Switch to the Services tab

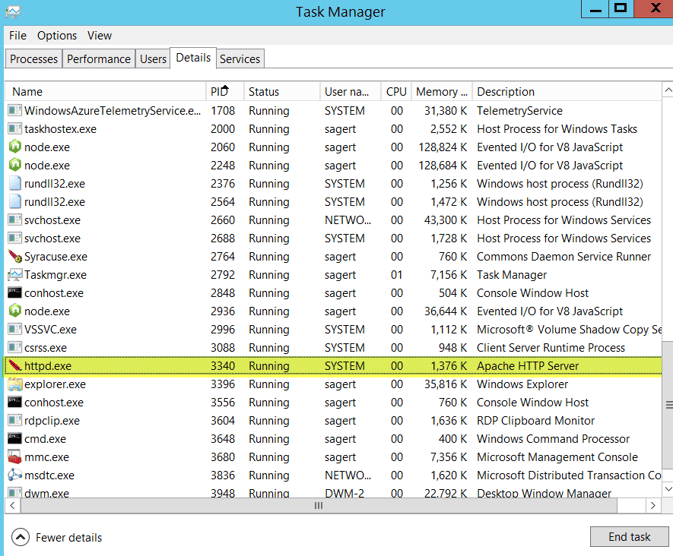coord(240,59)
